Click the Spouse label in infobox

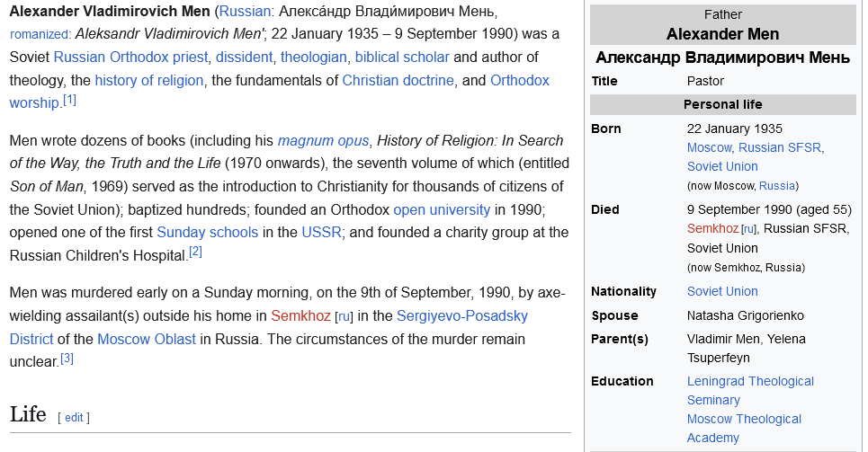point(614,316)
